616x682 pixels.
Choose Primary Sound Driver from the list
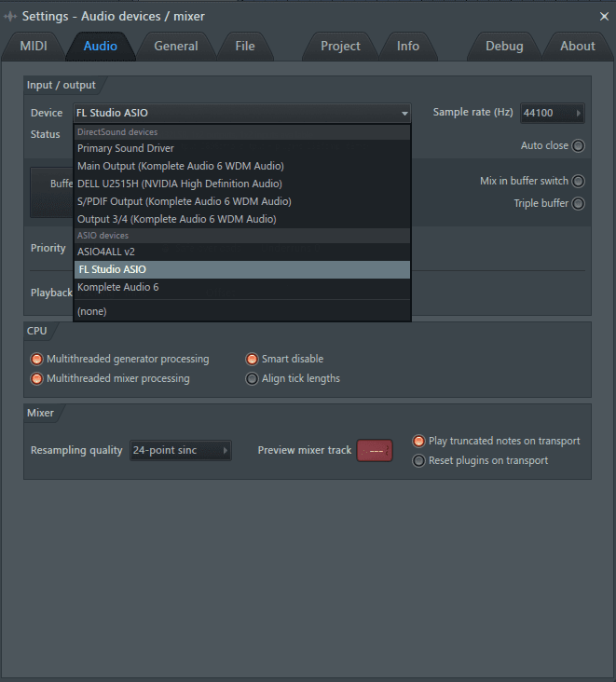242,148
